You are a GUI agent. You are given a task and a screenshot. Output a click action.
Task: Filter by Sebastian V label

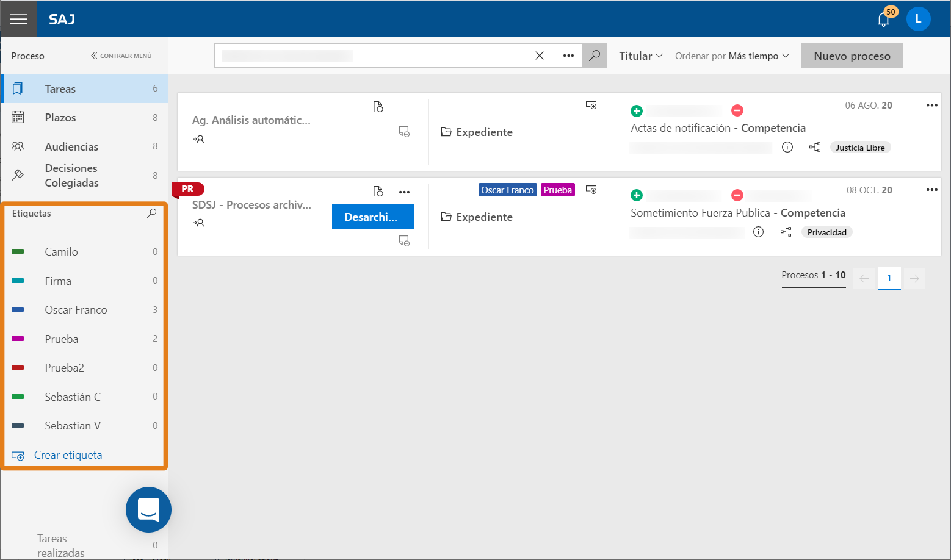tap(84, 426)
